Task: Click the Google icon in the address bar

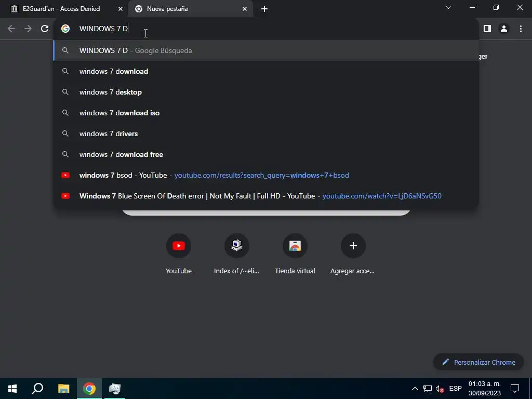Action: (65, 29)
